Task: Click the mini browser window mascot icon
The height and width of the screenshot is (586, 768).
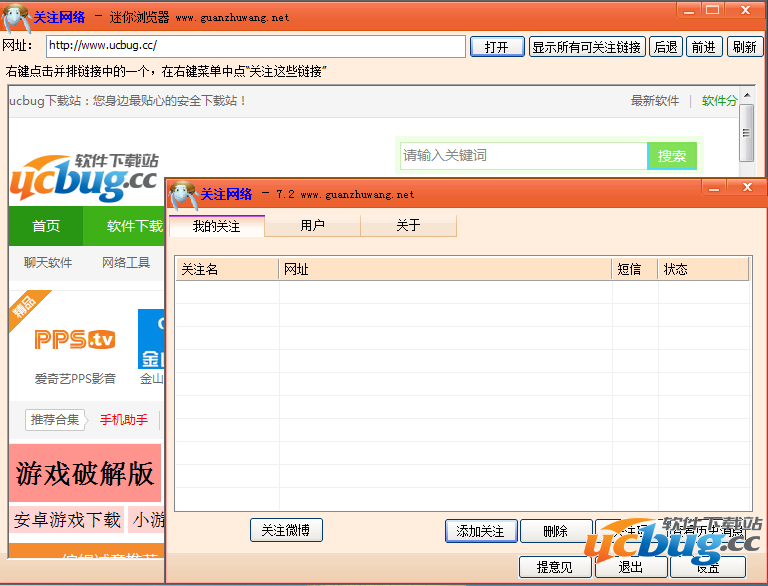Action: coord(16,18)
